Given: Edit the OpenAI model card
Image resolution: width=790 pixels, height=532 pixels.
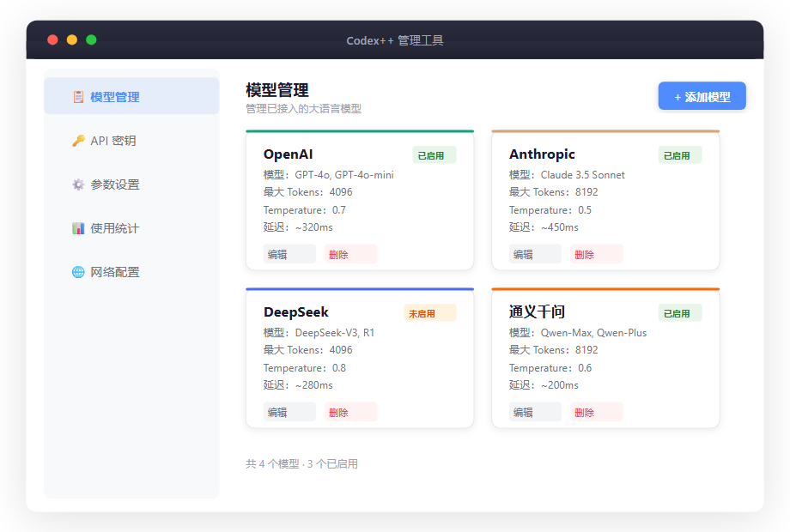Looking at the screenshot, I should tap(289, 254).
